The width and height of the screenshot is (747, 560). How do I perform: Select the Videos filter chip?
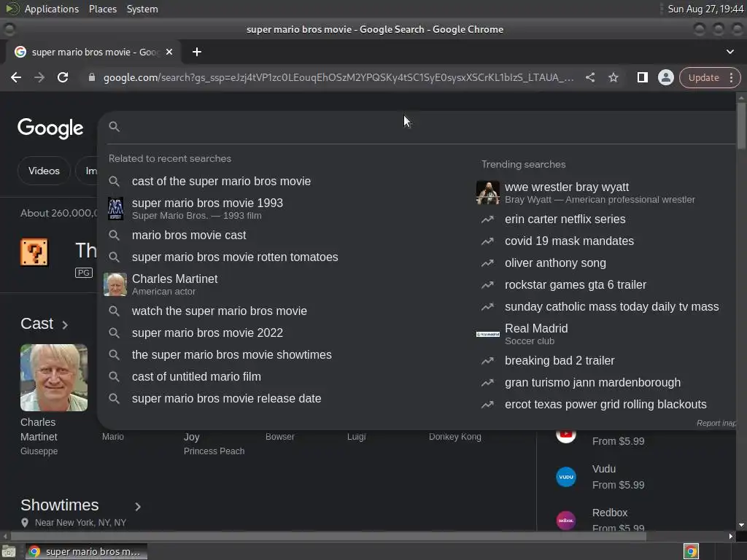click(x=44, y=171)
